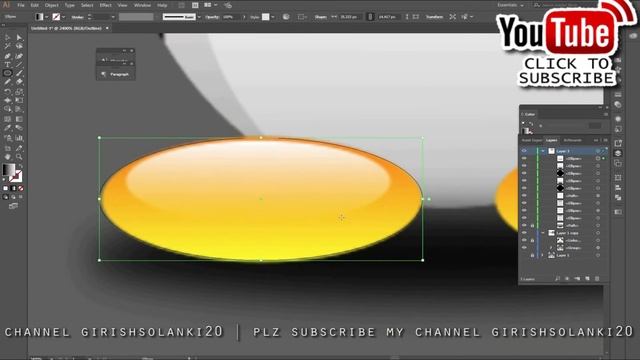This screenshot has width=640, height=360.
Task: Toggle visibility of Layer 1
Action: pos(524,151)
